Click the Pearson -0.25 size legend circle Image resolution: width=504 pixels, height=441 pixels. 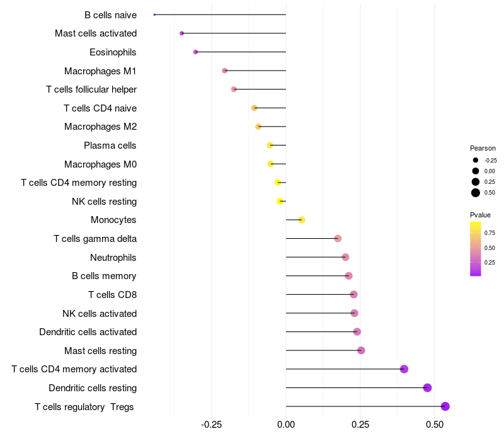(x=476, y=160)
